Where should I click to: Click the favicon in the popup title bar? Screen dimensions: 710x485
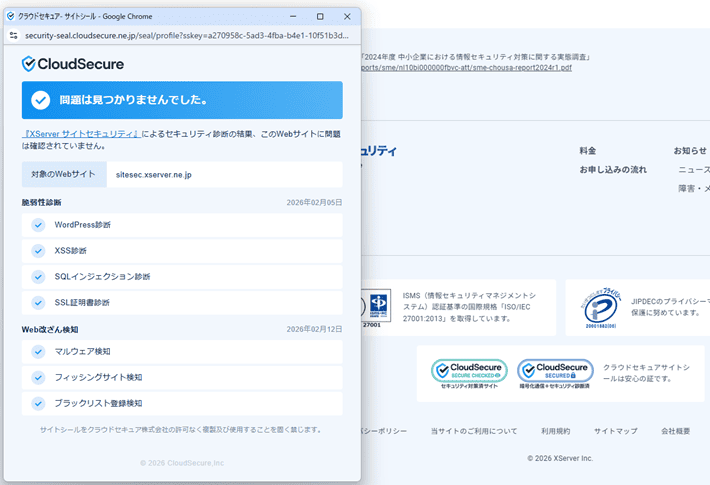coord(10,16)
